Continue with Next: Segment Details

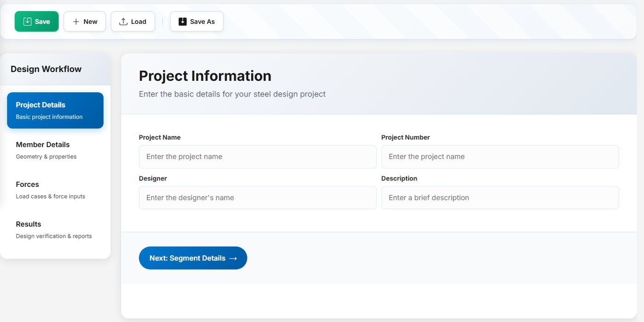[193, 258]
